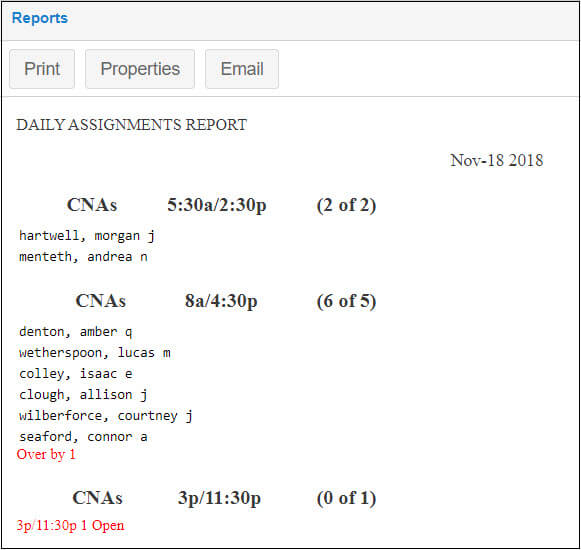Click the Nov-18 2018 date
This screenshot has width=581, height=550.
[497, 160]
